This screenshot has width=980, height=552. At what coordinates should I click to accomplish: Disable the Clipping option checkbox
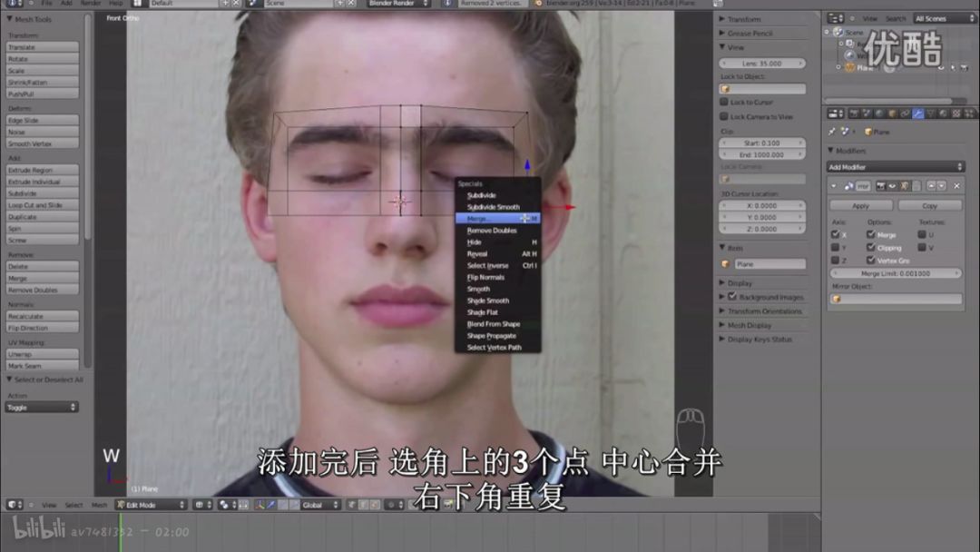(x=870, y=248)
